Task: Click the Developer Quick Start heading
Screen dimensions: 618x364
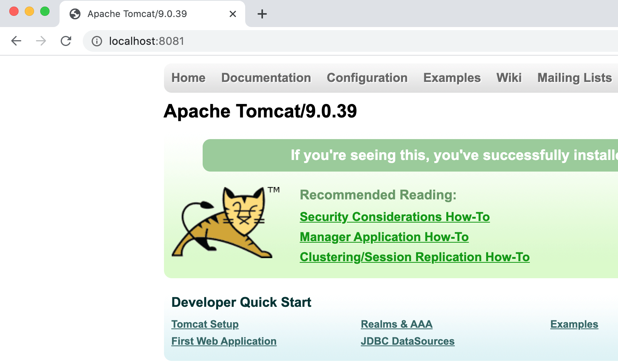Action: (241, 302)
